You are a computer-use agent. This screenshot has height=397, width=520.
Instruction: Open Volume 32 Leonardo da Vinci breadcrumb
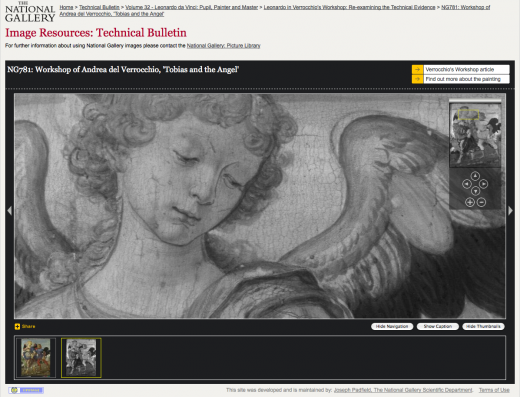tap(192, 7)
